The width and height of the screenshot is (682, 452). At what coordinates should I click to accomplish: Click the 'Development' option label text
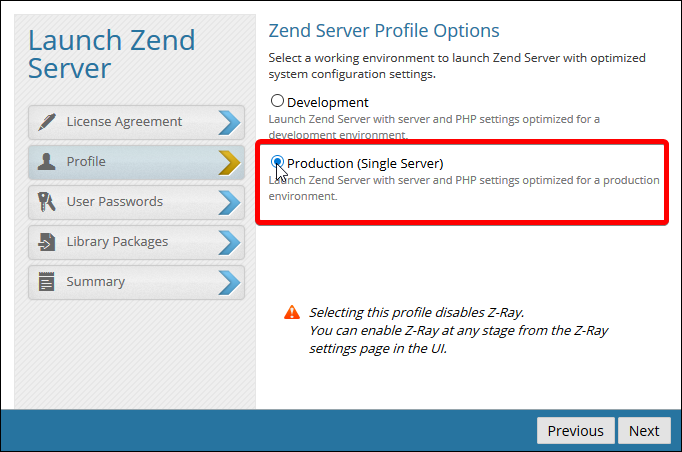328,102
